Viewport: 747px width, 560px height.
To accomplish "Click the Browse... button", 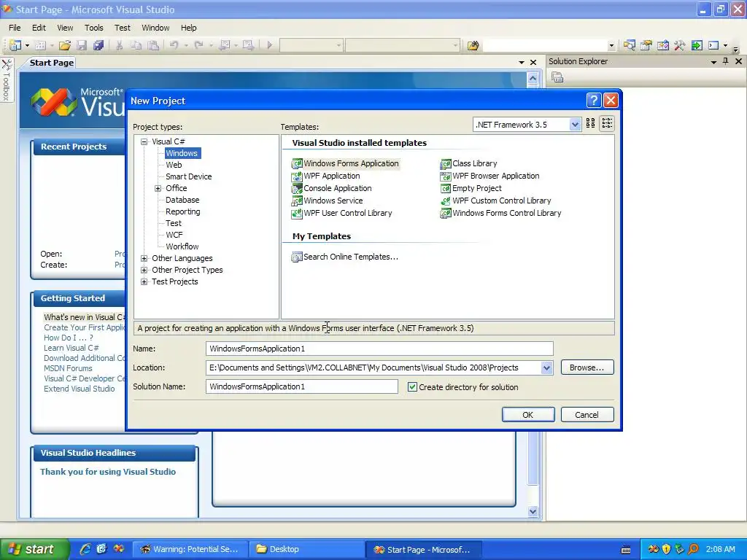I will [587, 367].
